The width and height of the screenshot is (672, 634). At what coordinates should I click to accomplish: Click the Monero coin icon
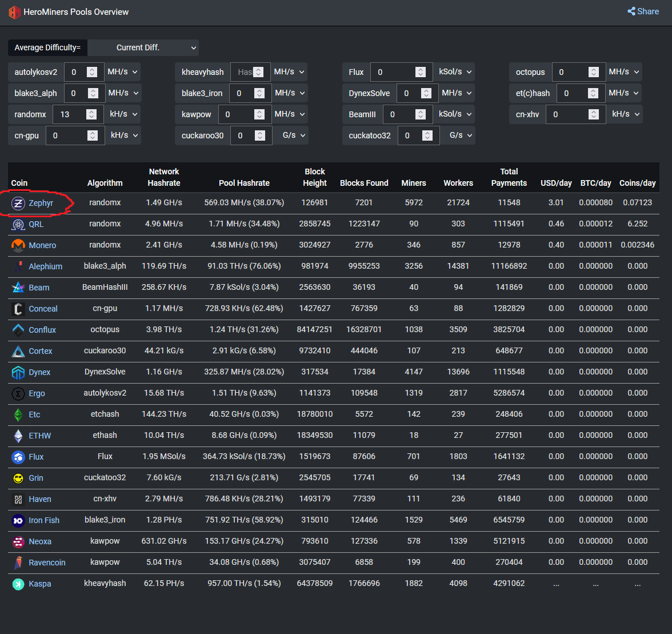18,246
